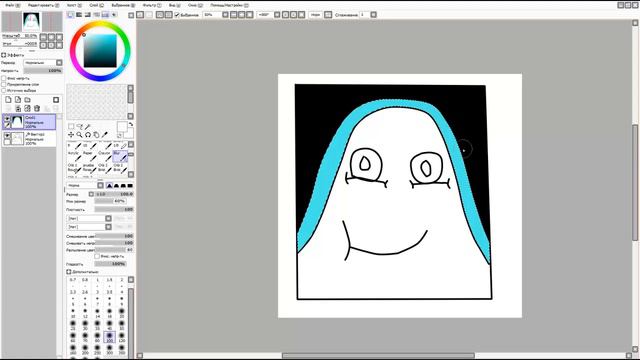Open the Холст menu
The width and height of the screenshot is (640, 360).
(74, 5)
